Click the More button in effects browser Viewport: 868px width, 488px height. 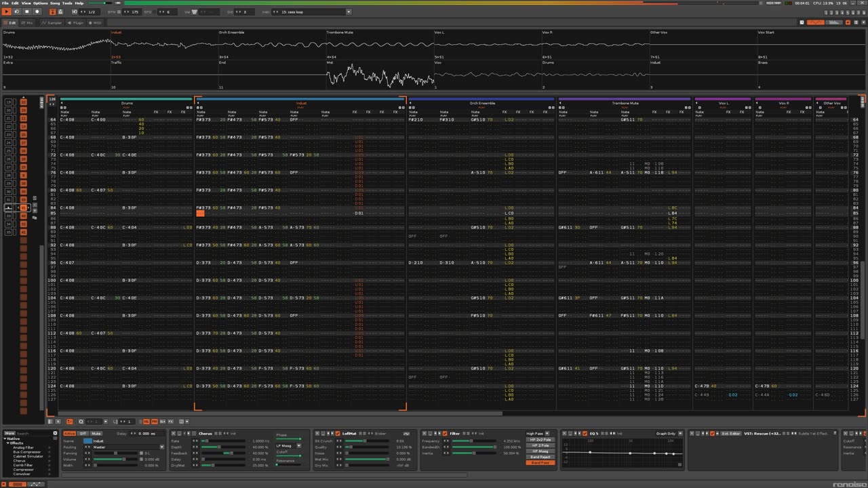tap(9, 433)
